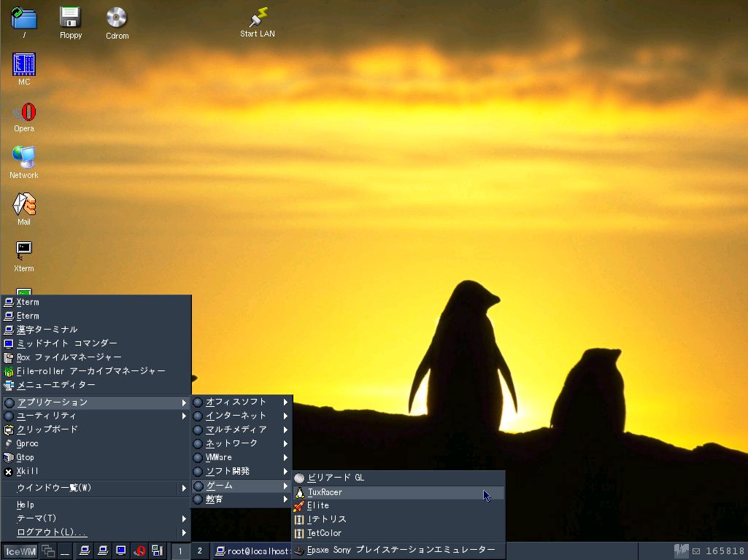Expand the ウインドウ一覧(W) submenu
748x560 pixels.
point(96,488)
